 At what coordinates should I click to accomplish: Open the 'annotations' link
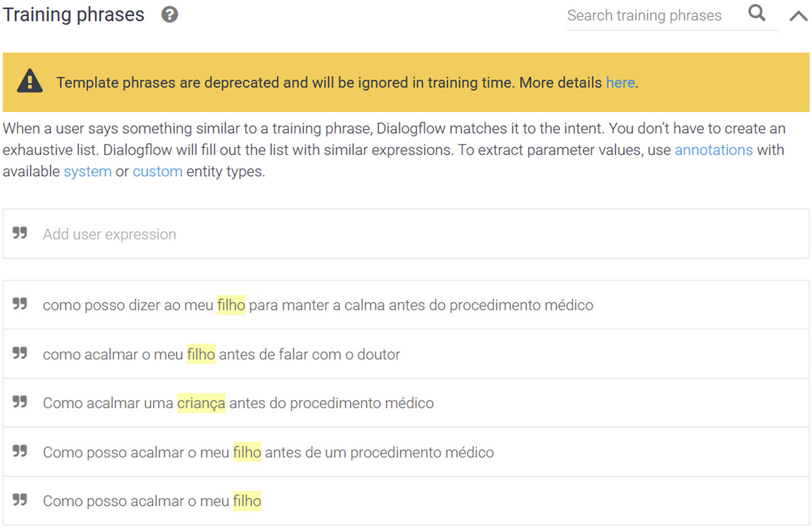click(713, 150)
